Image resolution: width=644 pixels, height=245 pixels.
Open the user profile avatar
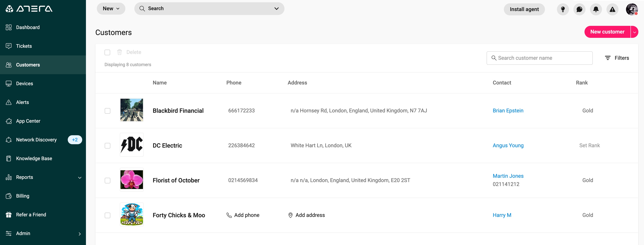point(632,9)
